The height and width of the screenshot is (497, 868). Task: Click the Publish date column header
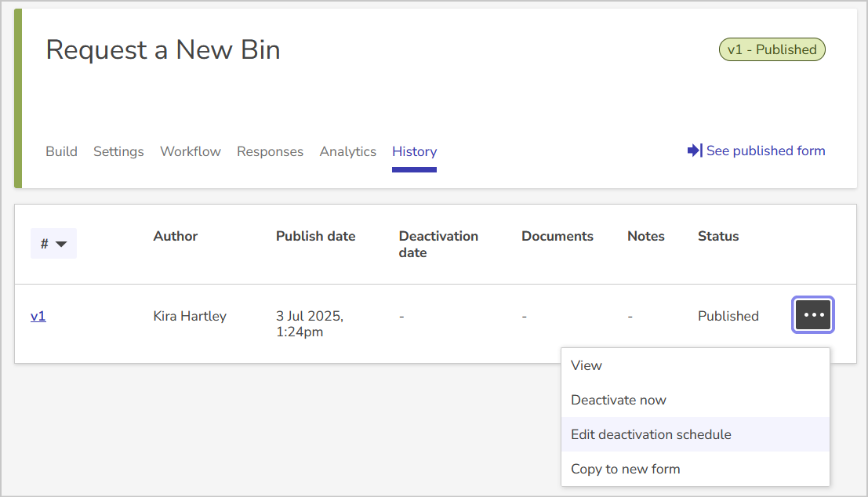tap(315, 236)
